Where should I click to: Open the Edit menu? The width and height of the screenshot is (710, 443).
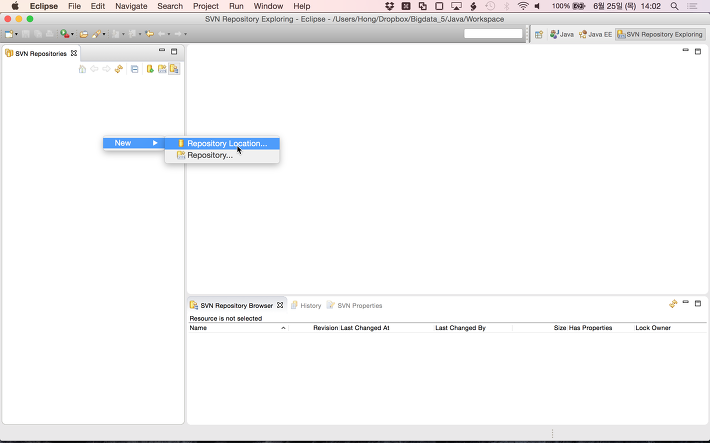click(x=98, y=6)
